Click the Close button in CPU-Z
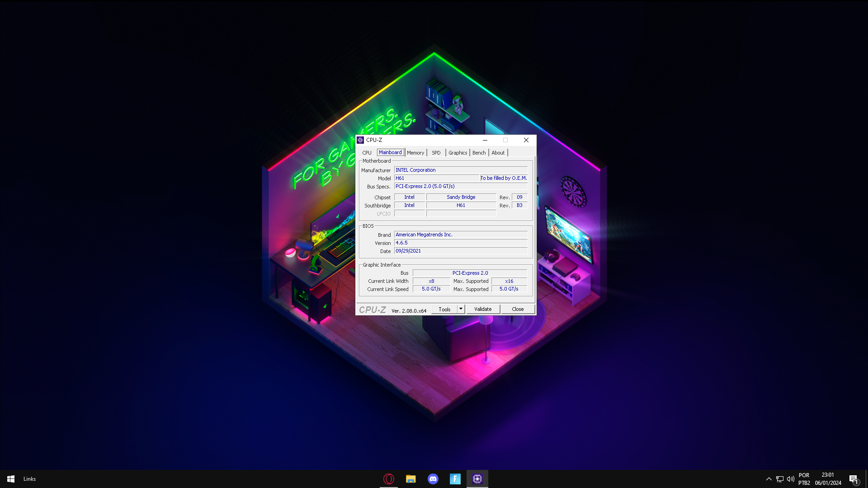The image size is (868, 488). tap(518, 309)
